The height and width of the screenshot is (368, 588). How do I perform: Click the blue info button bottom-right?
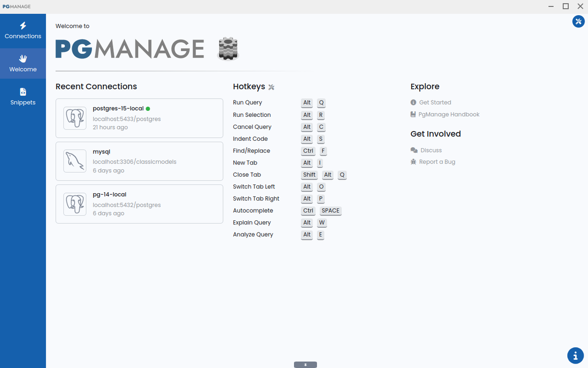(x=575, y=355)
